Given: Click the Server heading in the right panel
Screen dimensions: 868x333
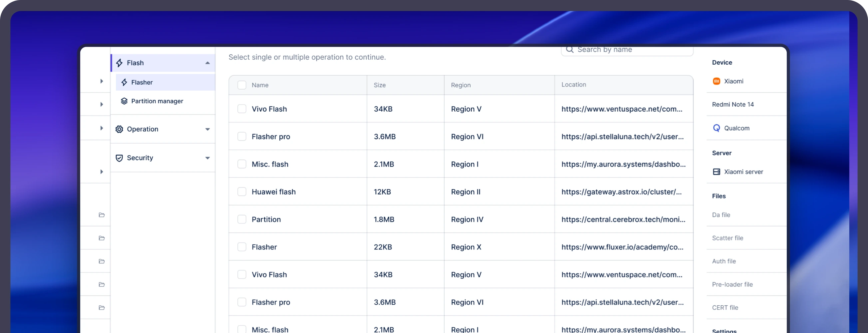Looking at the screenshot, I should click(722, 153).
